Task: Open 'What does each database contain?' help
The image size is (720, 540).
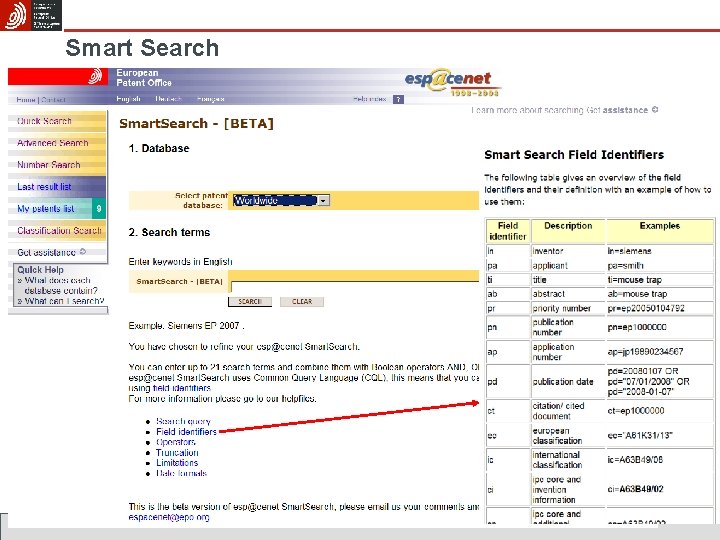Action: pos(59,285)
